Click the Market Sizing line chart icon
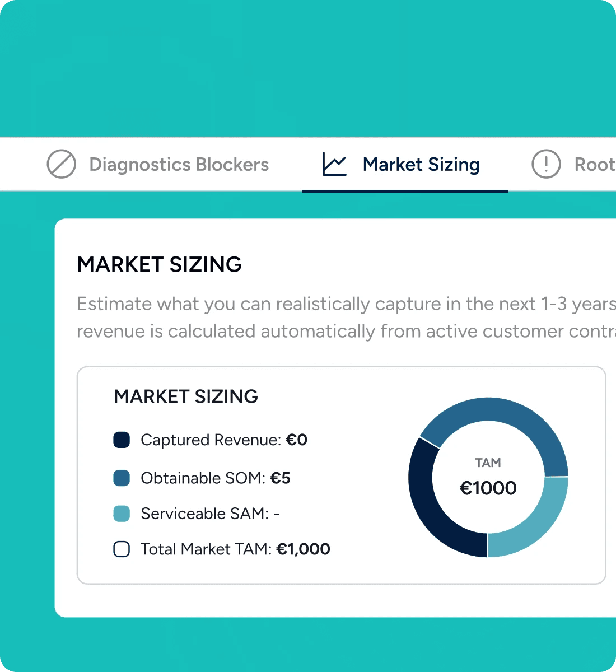This screenshot has width=616, height=672. 335,165
